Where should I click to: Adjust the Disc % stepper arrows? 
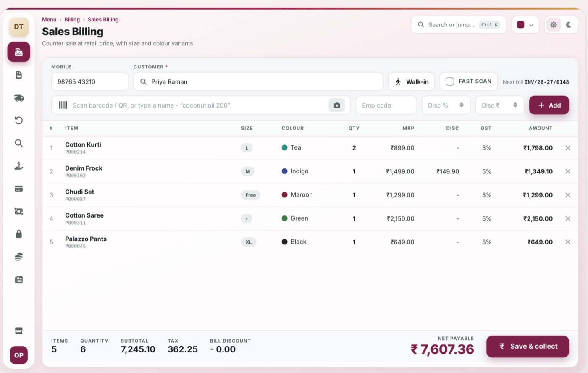[x=461, y=105]
